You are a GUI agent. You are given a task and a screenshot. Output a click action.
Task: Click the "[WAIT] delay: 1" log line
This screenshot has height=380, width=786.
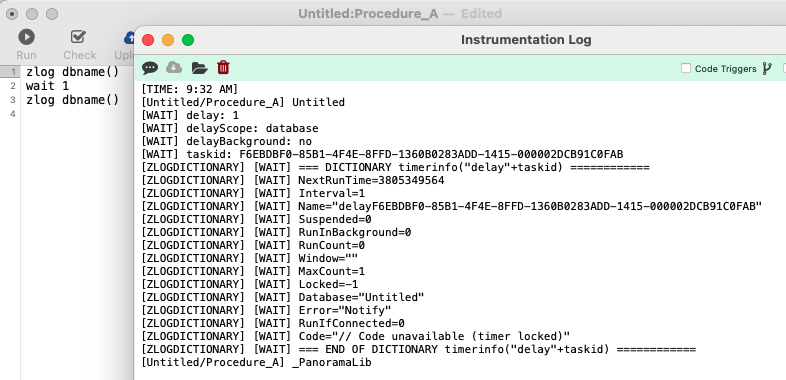(x=190, y=115)
